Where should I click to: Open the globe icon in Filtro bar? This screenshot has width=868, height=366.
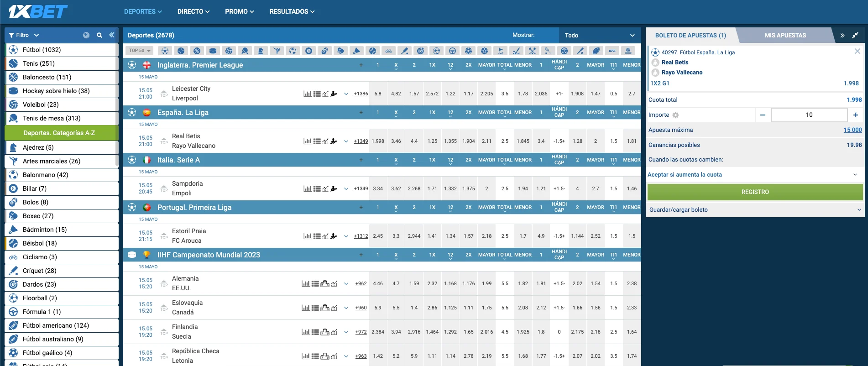tap(86, 35)
